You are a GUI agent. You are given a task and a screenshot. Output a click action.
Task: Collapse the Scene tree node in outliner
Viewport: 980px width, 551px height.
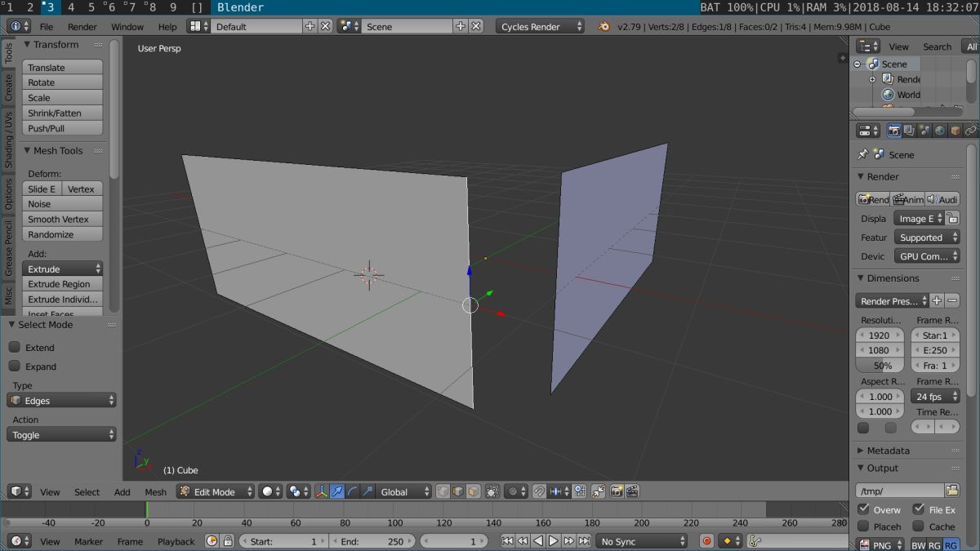point(857,64)
